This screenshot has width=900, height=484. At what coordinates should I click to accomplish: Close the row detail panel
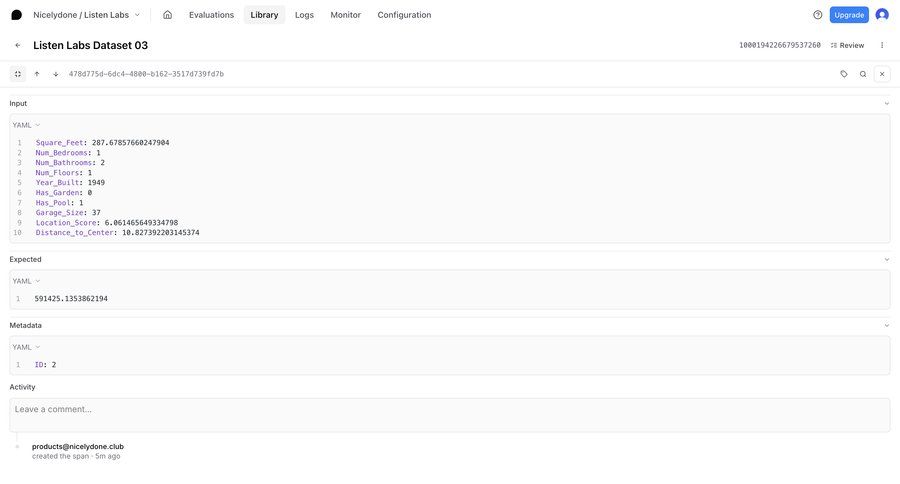point(882,74)
